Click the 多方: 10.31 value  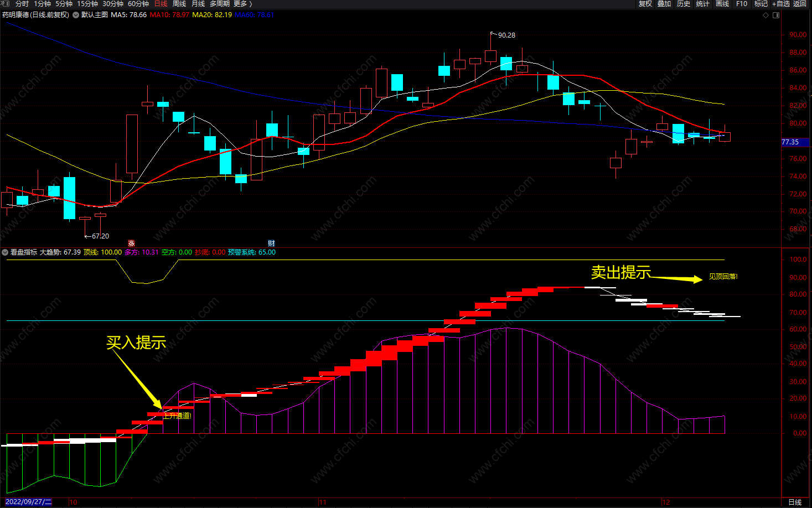pos(142,252)
